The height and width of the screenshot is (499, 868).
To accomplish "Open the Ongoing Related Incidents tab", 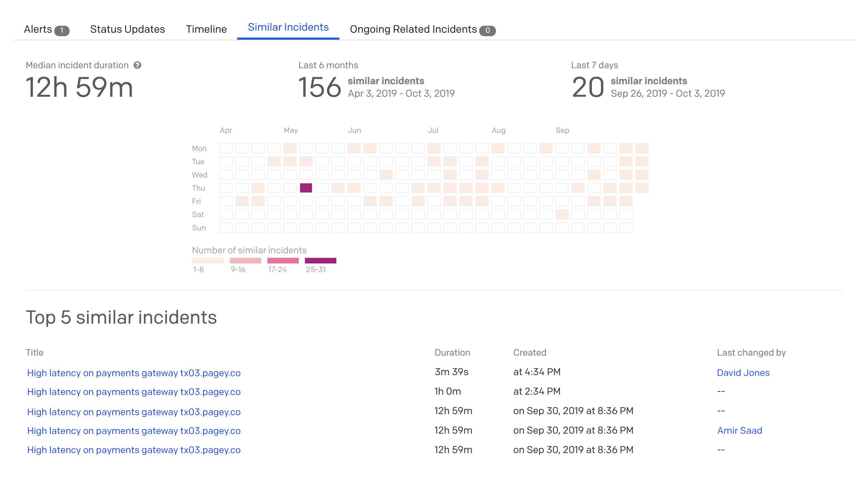I will pyautogui.click(x=413, y=29).
